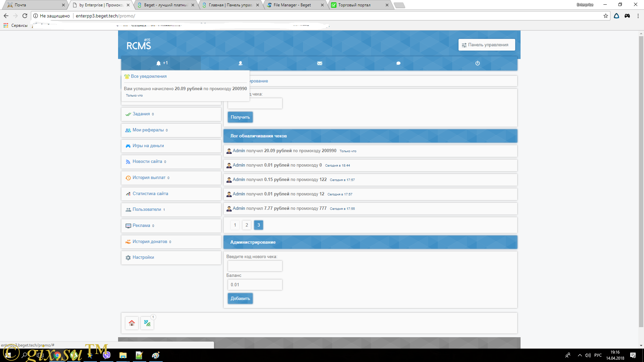Click the promo code input field under код чека
Screen dimensions: 644x362
(255, 103)
